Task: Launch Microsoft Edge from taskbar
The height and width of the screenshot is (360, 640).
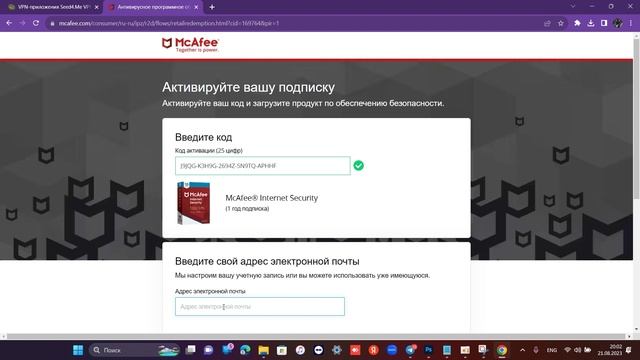Action: click(x=245, y=350)
